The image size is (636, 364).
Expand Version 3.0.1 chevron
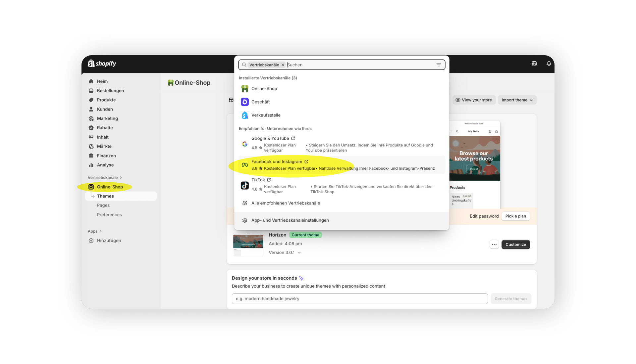point(299,253)
